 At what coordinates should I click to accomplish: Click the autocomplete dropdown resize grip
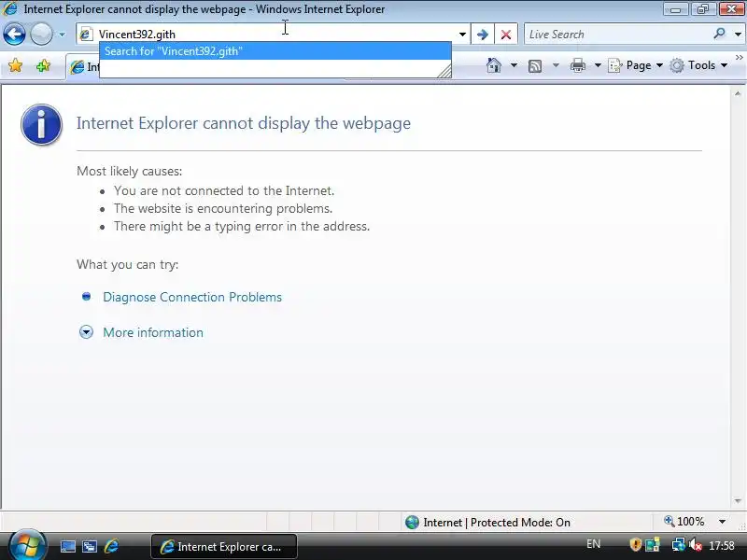click(x=444, y=72)
